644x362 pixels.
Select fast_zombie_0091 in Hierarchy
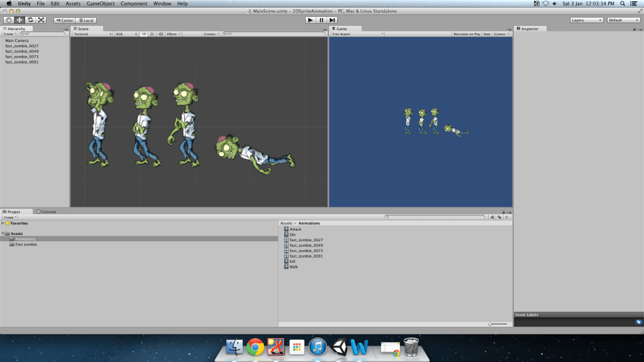tap(22, 62)
